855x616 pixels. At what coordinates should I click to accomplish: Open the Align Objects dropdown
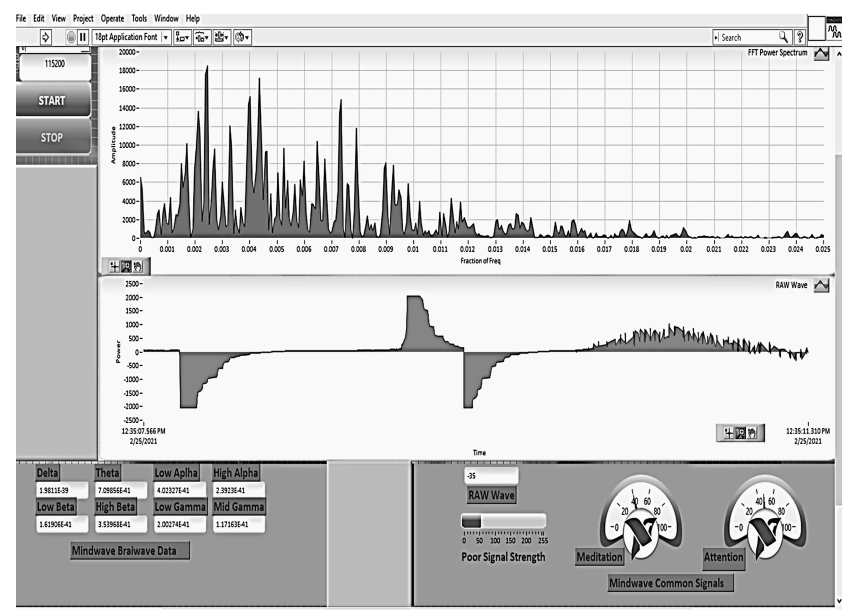[x=182, y=37]
